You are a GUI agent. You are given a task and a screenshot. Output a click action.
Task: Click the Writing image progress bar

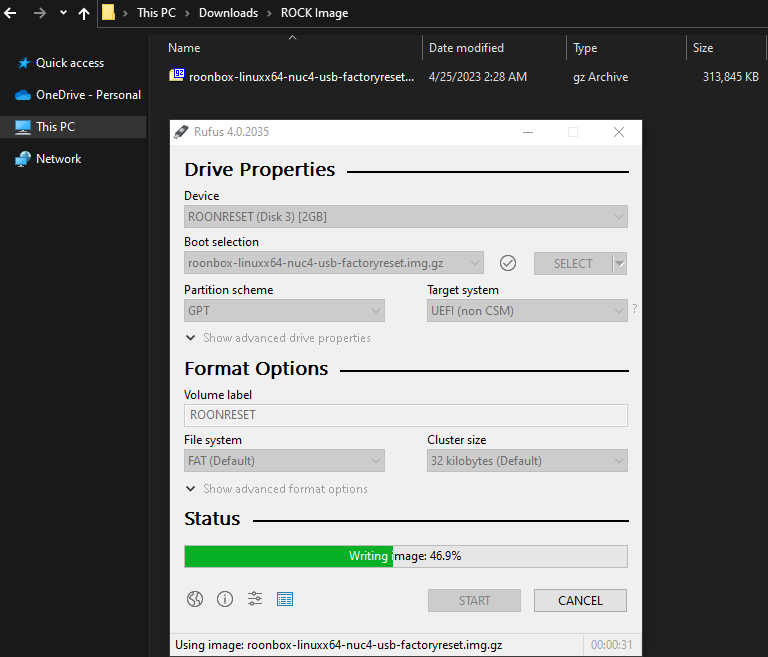[406, 556]
